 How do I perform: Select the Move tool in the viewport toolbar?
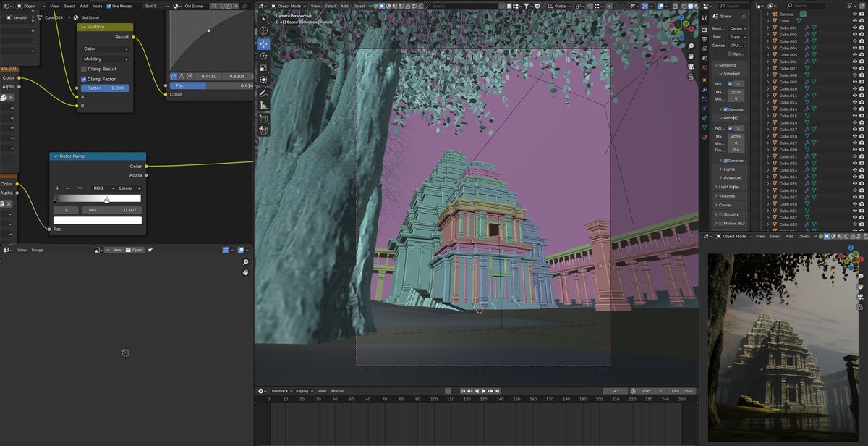(263, 43)
